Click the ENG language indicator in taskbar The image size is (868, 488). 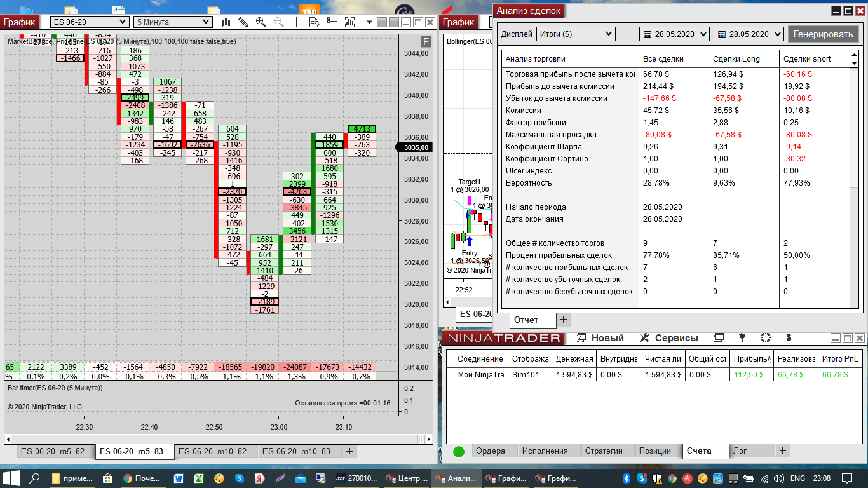(797, 478)
